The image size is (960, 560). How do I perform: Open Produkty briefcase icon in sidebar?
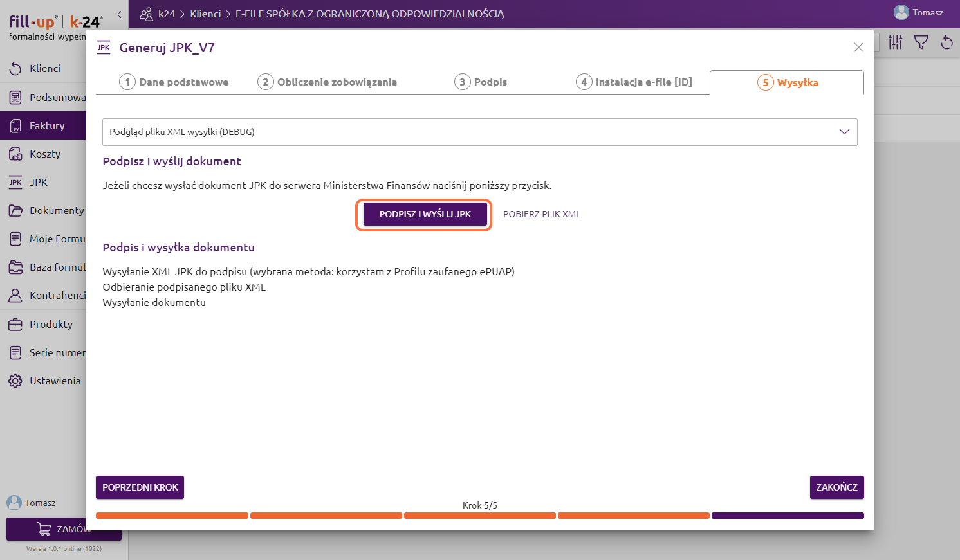(x=15, y=325)
